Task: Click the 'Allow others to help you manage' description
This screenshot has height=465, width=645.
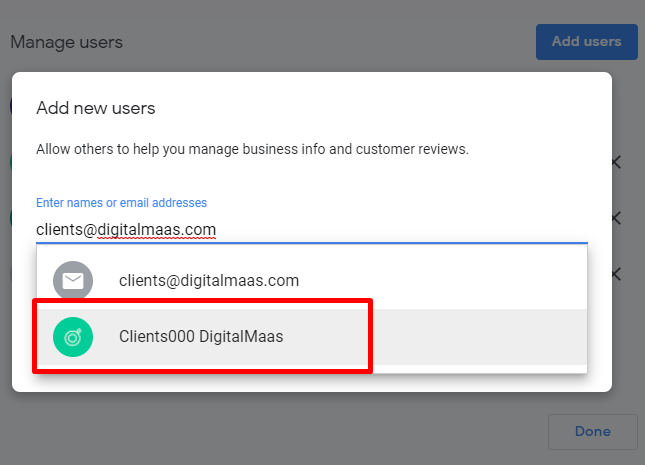Action: tap(252, 149)
